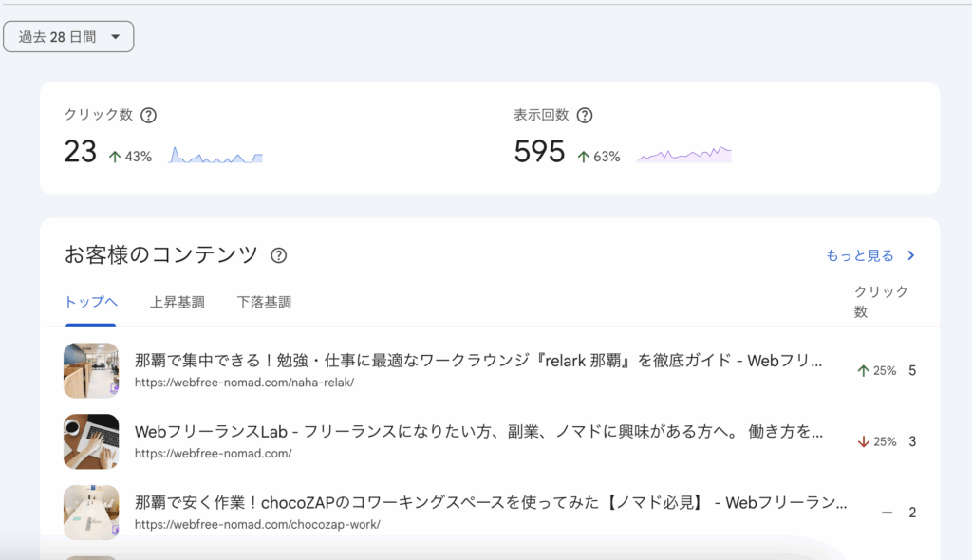Click green up arrow on relark row
972x560 pixels.
click(x=863, y=370)
